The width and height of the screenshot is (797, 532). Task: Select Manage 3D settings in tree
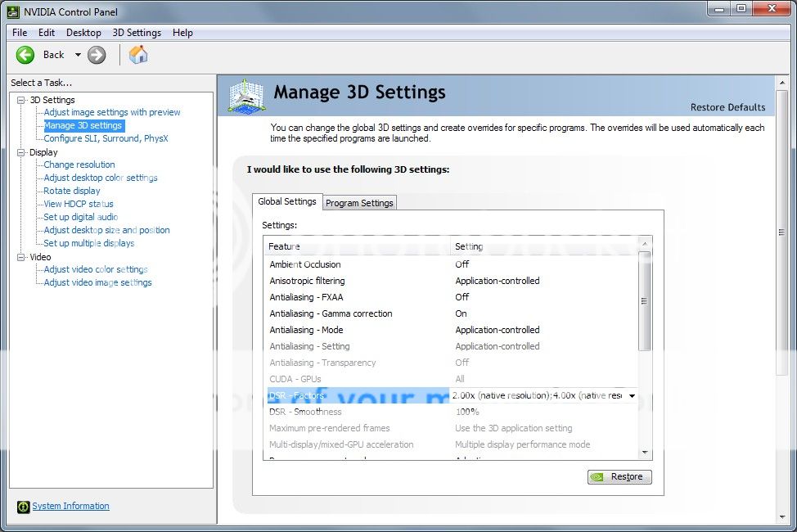point(83,125)
